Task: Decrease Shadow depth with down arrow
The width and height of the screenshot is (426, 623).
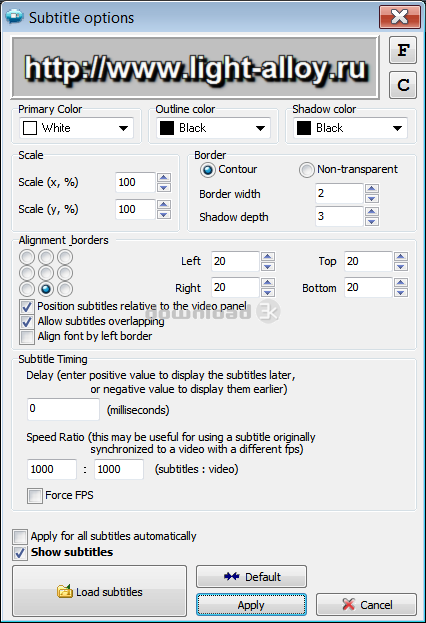Action: point(372,221)
